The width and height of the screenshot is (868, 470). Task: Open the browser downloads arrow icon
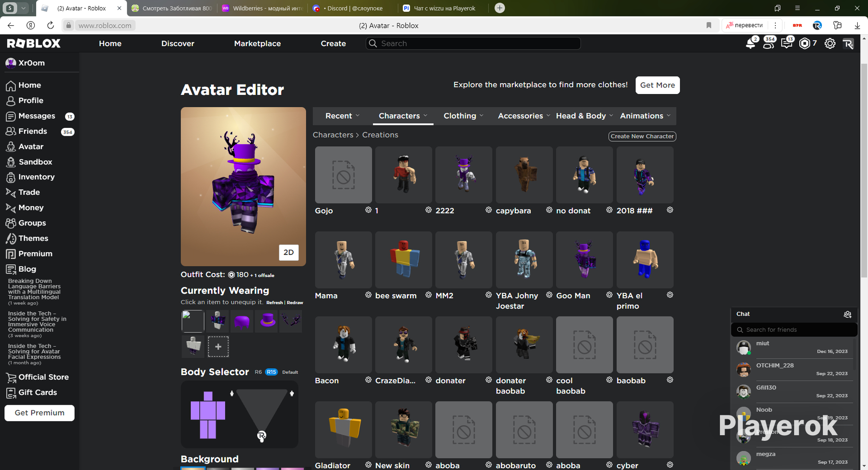point(857,25)
